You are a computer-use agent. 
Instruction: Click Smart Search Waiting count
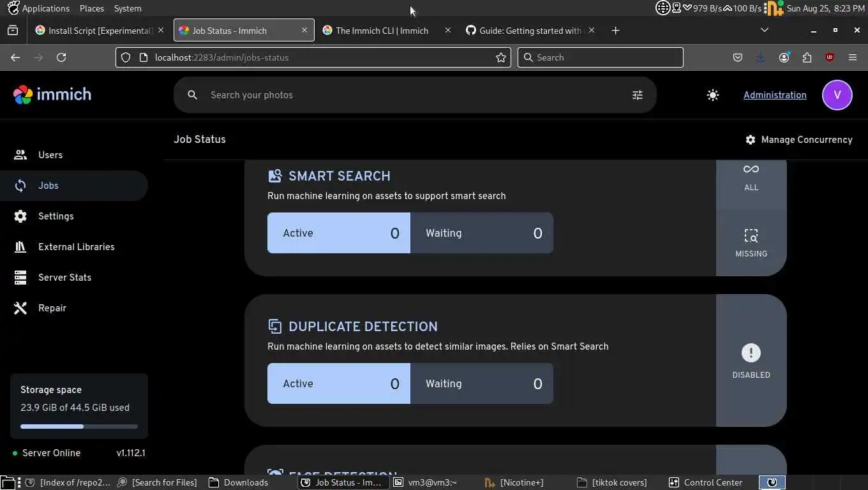[x=482, y=233]
